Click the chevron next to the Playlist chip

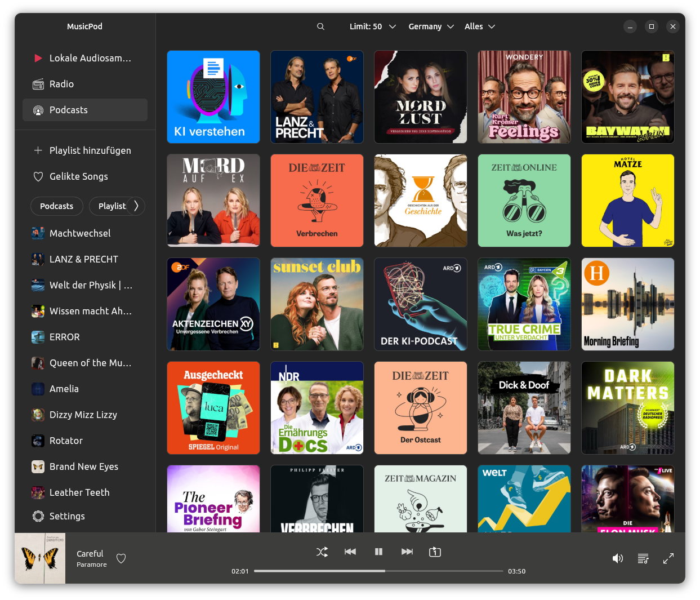[x=136, y=206]
